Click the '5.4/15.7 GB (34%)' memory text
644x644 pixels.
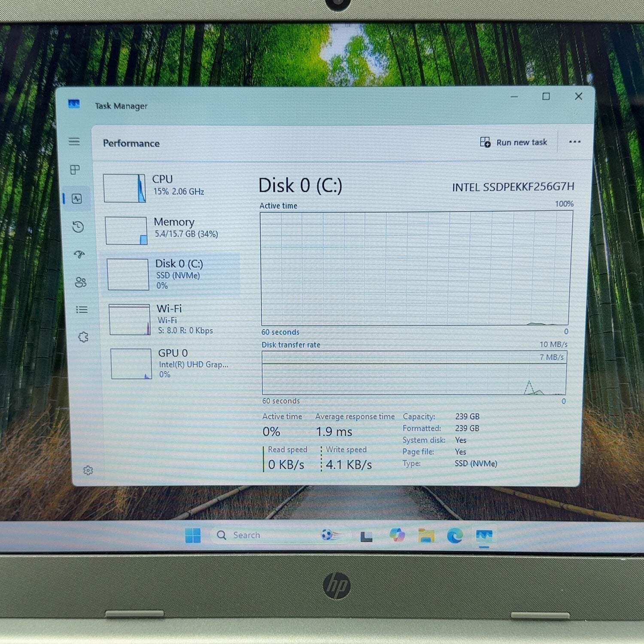point(186,234)
